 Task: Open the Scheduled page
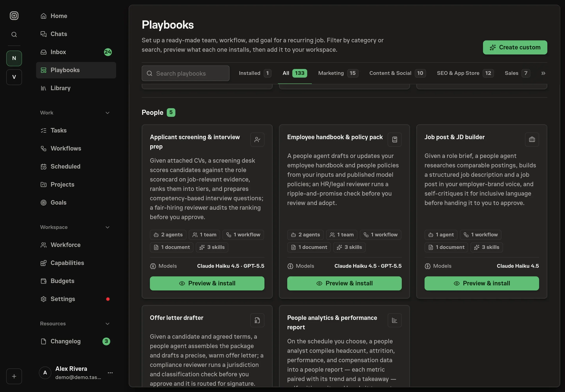[x=76, y=167]
